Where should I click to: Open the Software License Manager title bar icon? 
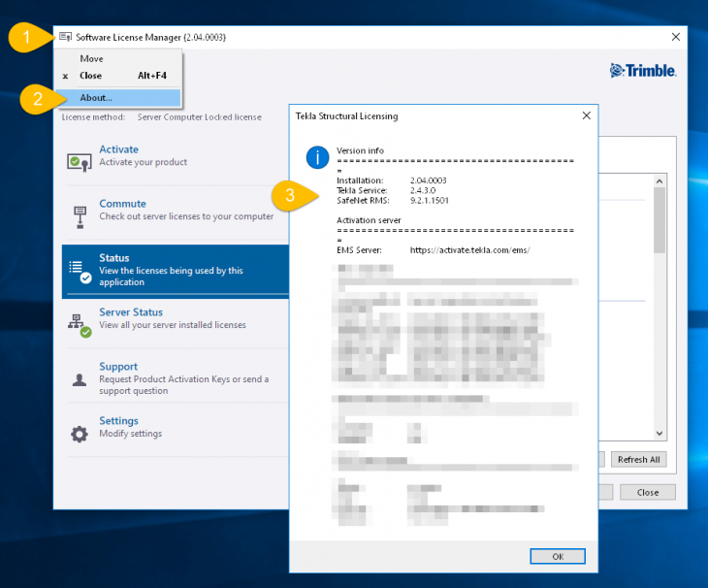tap(66, 37)
